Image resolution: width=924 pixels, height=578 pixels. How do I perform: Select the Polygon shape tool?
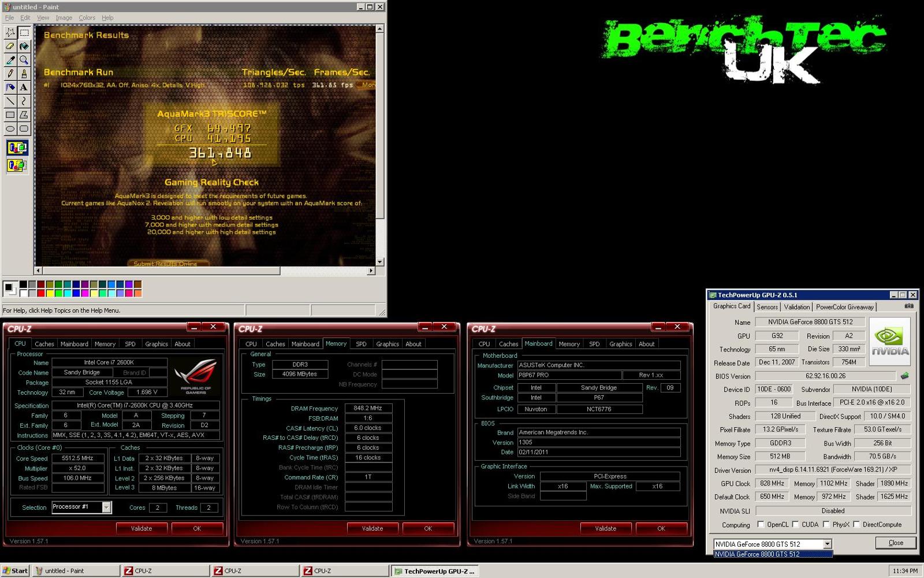click(24, 115)
